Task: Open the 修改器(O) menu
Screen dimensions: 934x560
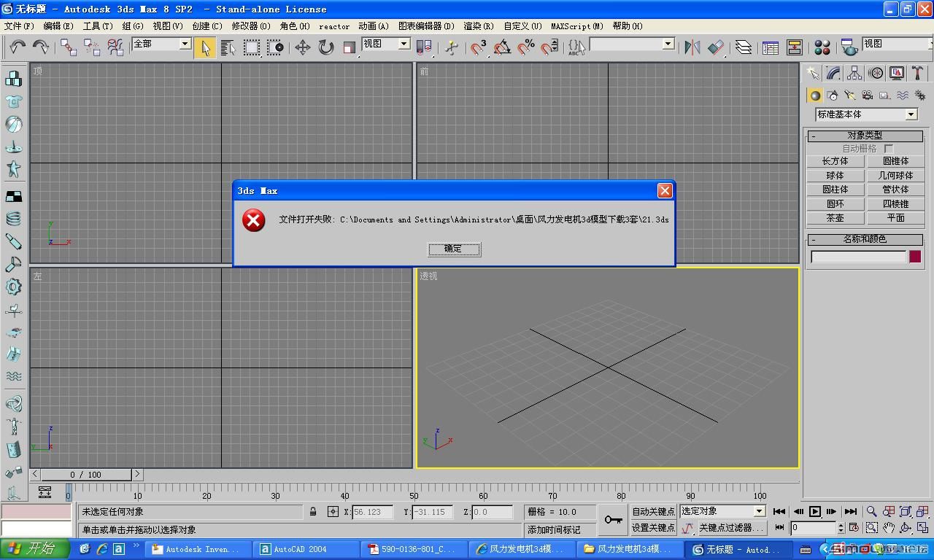Action: [x=251, y=26]
